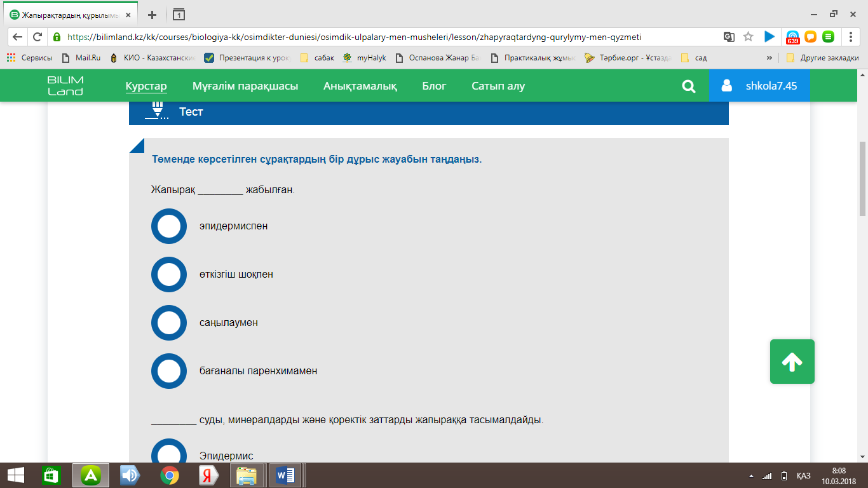
Task: Open the extension with the 639 badge
Action: coord(792,37)
